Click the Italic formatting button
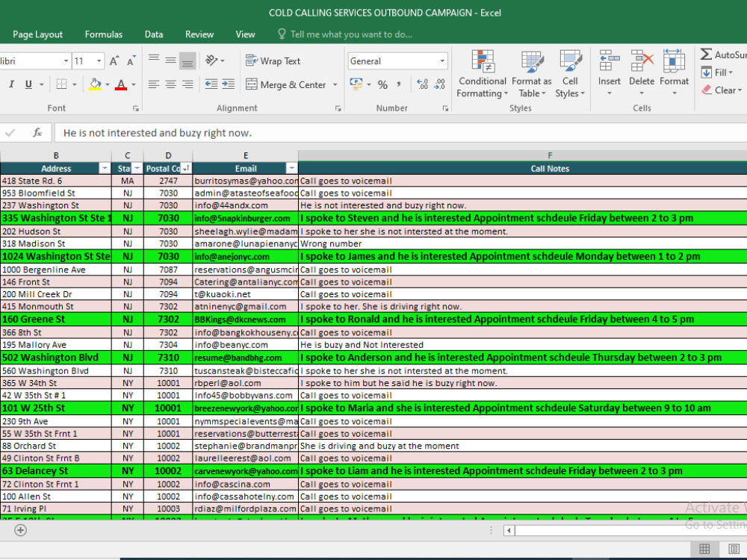Screen dimensions: 747x560 click(11, 84)
